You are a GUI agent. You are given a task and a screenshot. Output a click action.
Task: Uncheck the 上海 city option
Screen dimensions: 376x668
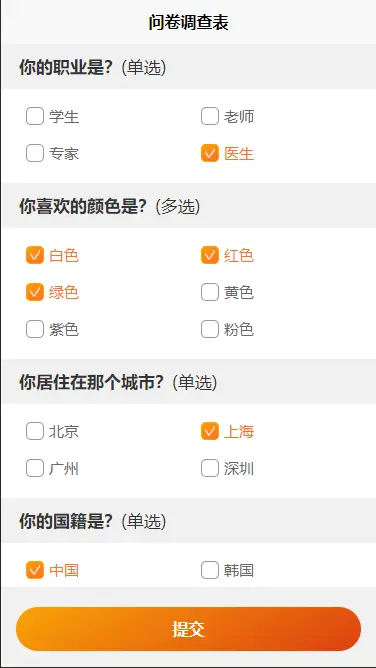[x=210, y=431]
